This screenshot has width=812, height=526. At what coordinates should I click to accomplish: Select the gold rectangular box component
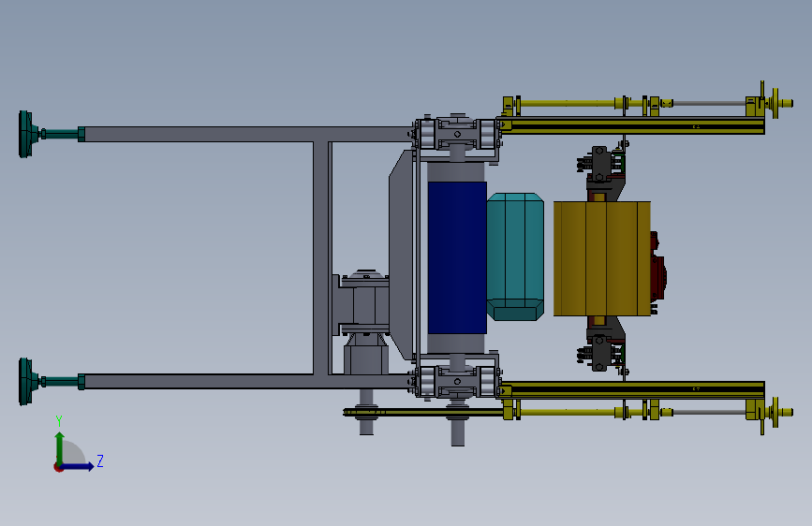coord(602,258)
